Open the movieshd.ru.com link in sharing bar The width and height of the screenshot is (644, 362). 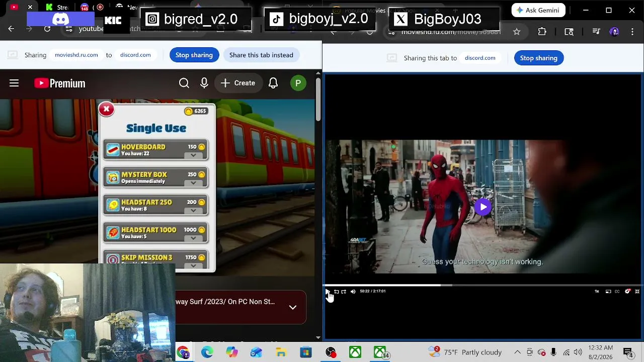point(76,55)
